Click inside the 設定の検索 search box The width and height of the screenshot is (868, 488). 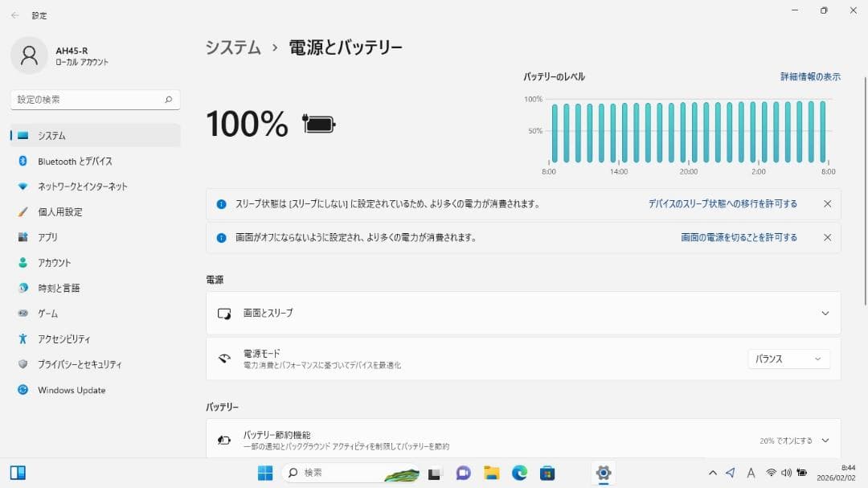tap(88, 99)
